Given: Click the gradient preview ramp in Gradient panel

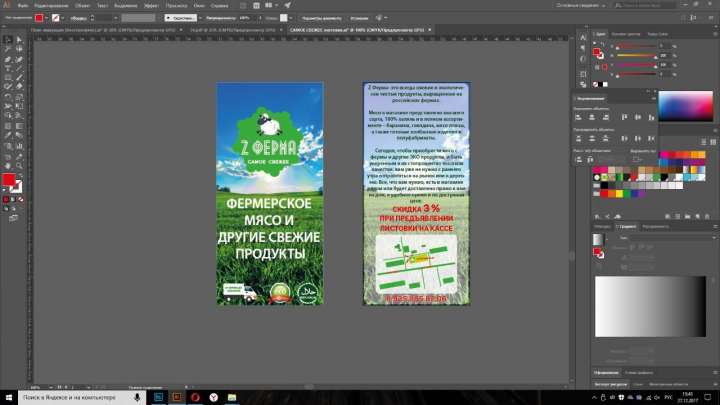Looking at the screenshot, I should pyautogui.click(x=650, y=306).
